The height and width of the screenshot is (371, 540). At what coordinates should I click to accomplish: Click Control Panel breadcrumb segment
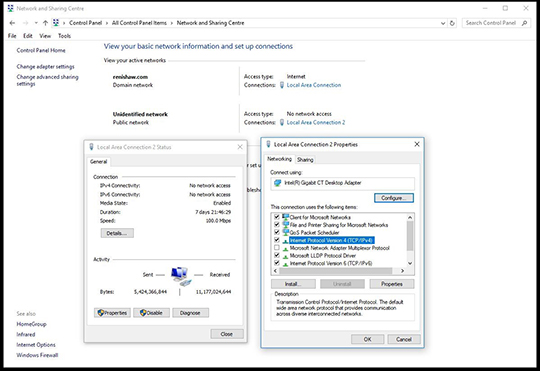[x=85, y=23]
